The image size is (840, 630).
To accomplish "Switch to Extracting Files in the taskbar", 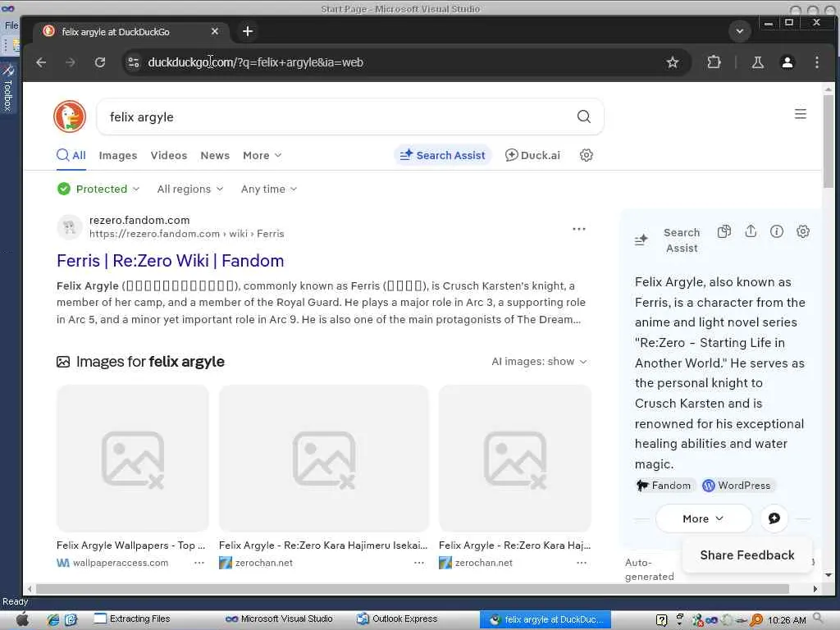I will click(x=132, y=619).
